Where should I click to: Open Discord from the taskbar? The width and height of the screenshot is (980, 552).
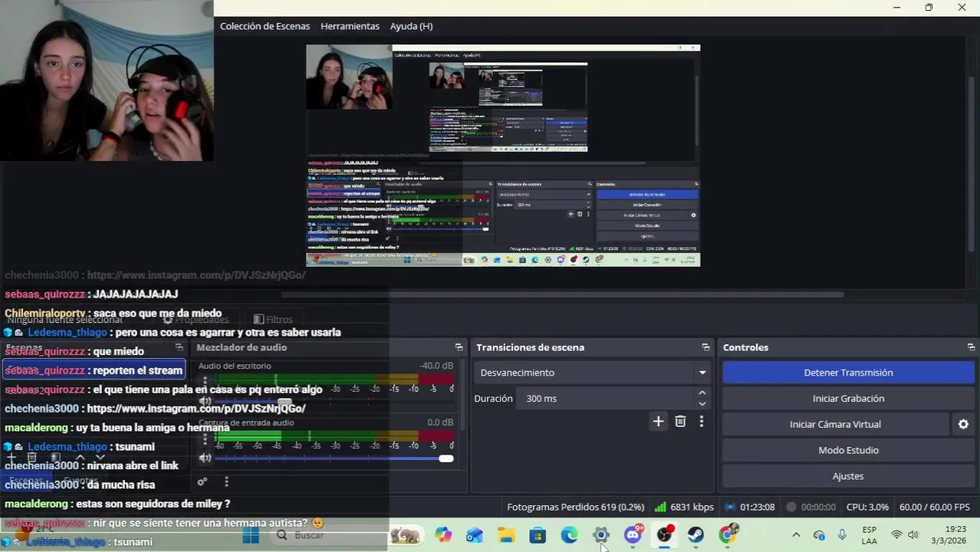633,534
